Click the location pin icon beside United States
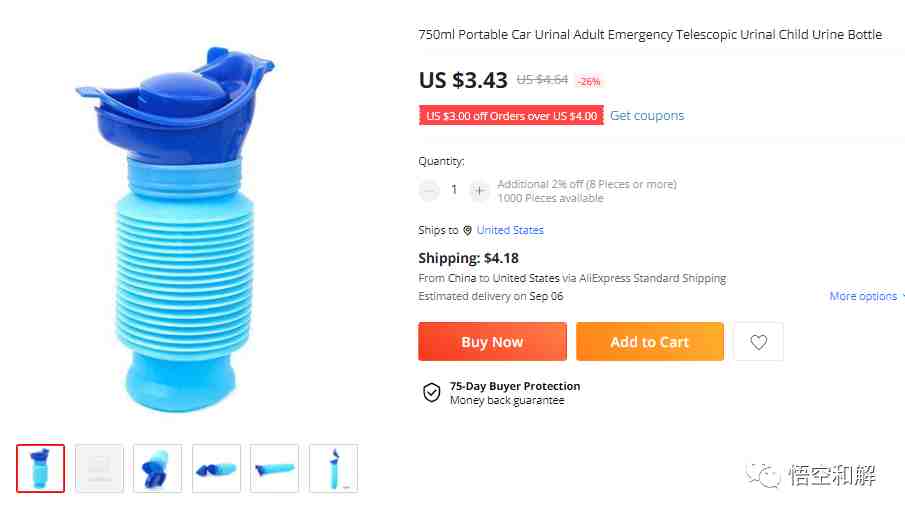 tap(468, 230)
